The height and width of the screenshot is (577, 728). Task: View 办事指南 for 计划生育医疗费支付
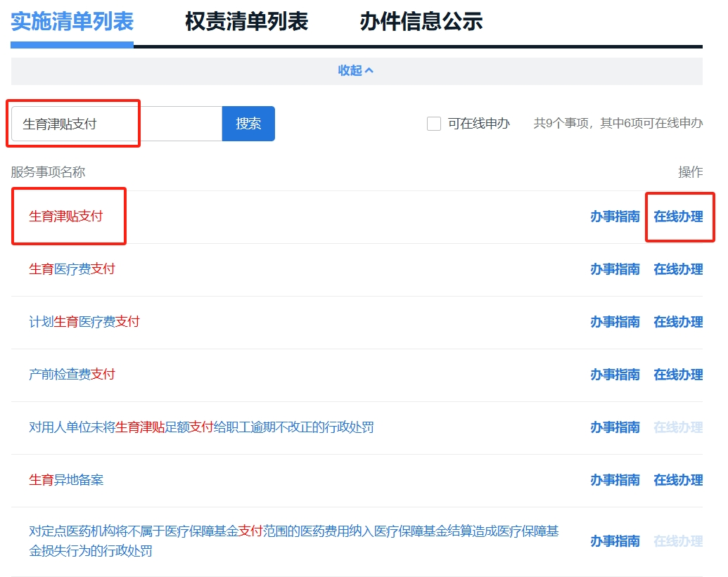point(615,322)
